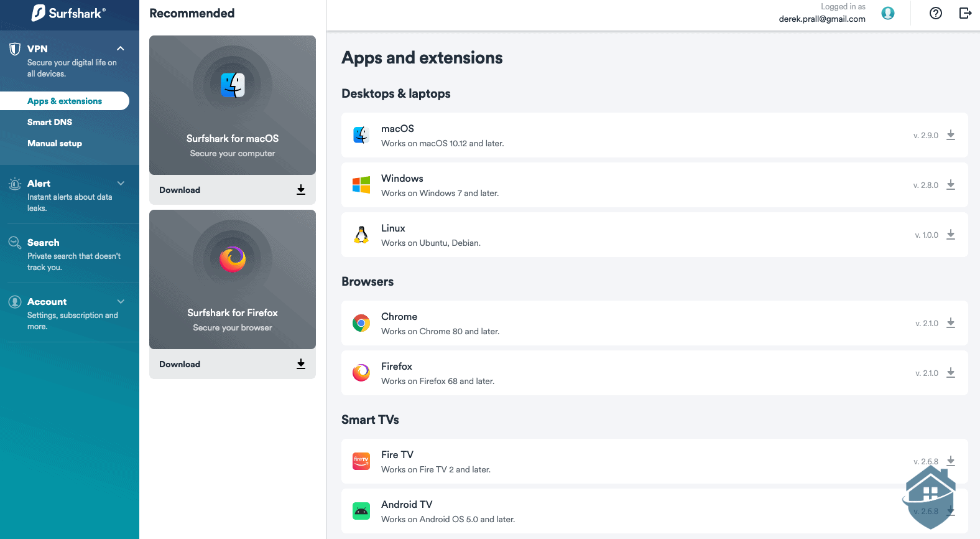The image size is (980, 539).
Task: Click the Surfshark for macOS card image
Action: click(233, 105)
